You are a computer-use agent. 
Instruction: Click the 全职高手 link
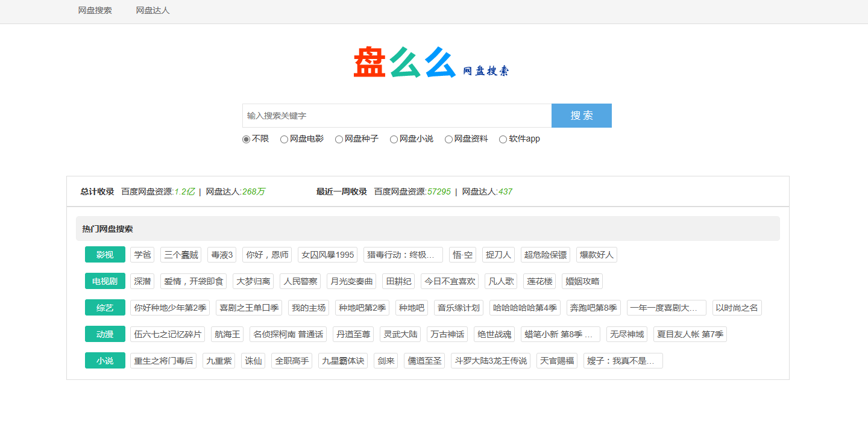click(292, 361)
